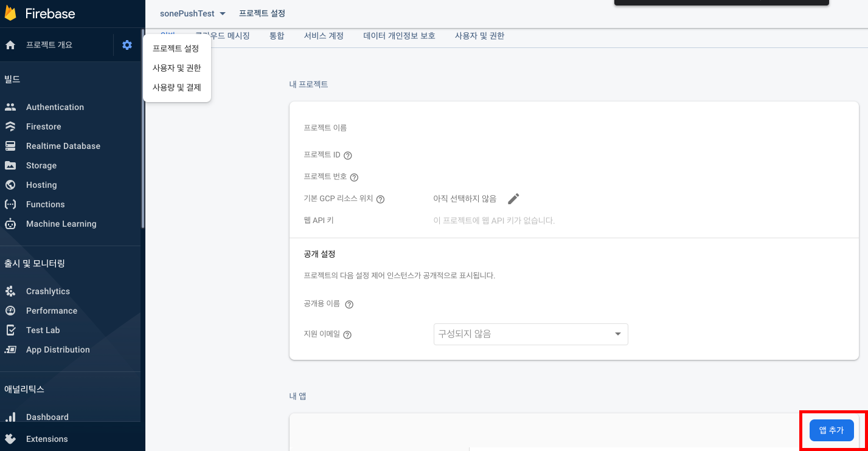
Task: Select 프로젝트 설정 in the popup menu
Action: pos(176,49)
